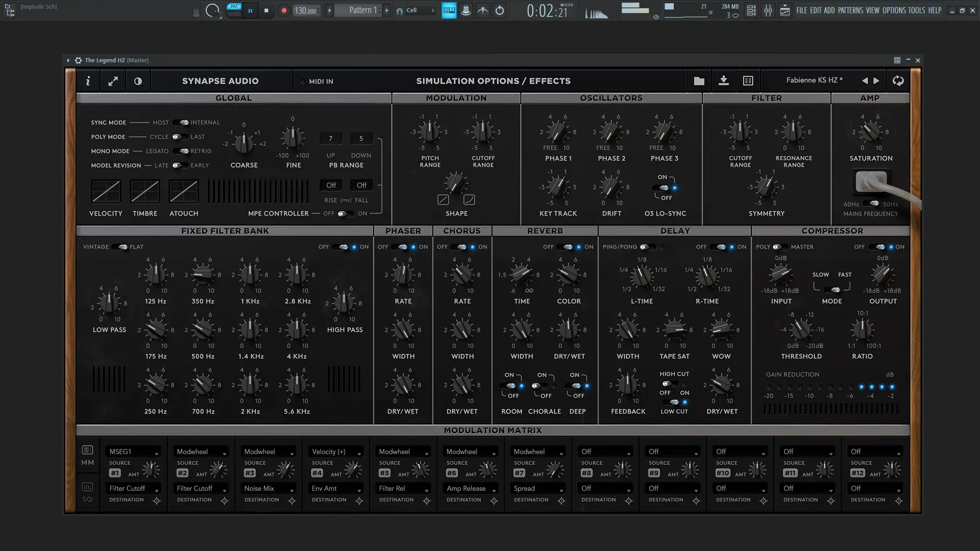Screen dimensions: 980x551
Task: Click the info icon in plugin header
Action: [x=88, y=81]
